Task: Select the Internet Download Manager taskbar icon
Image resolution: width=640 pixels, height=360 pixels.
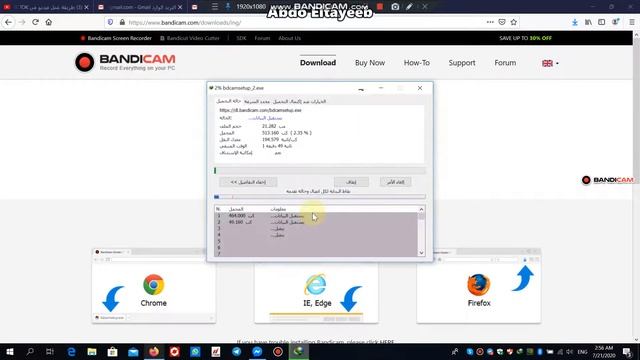Action: click(x=298, y=351)
